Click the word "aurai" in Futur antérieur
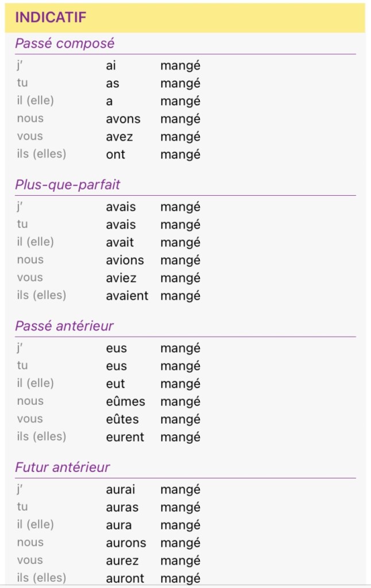 point(121,490)
